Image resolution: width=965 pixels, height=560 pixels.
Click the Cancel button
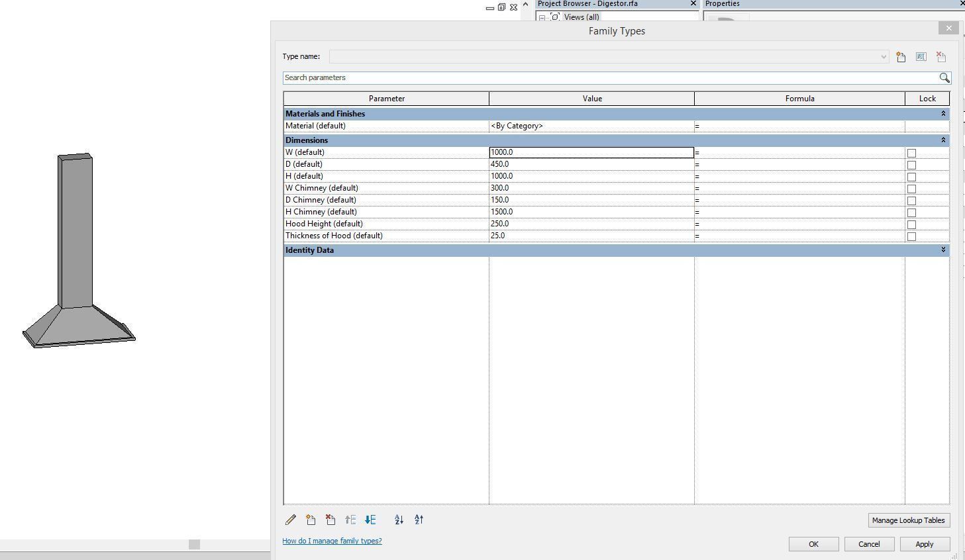point(869,544)
